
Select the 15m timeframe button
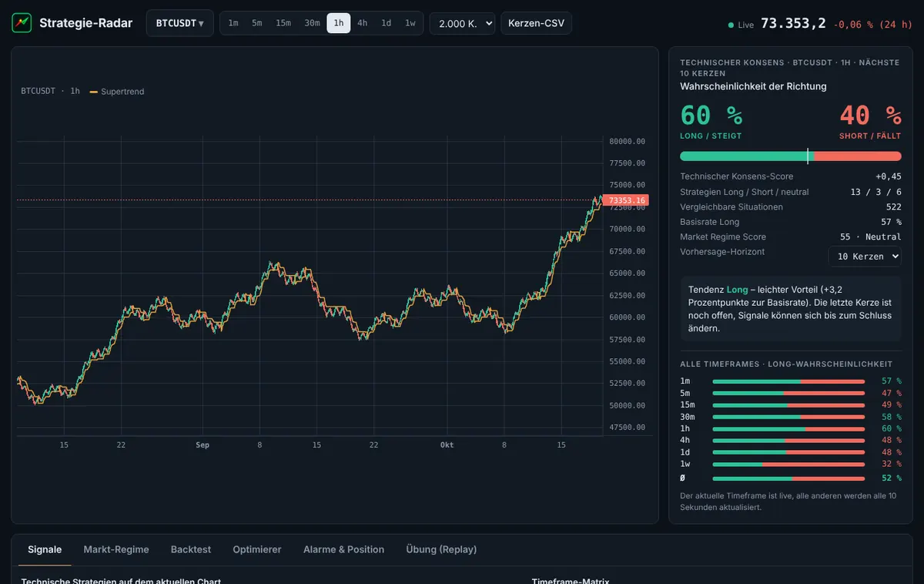283,23
